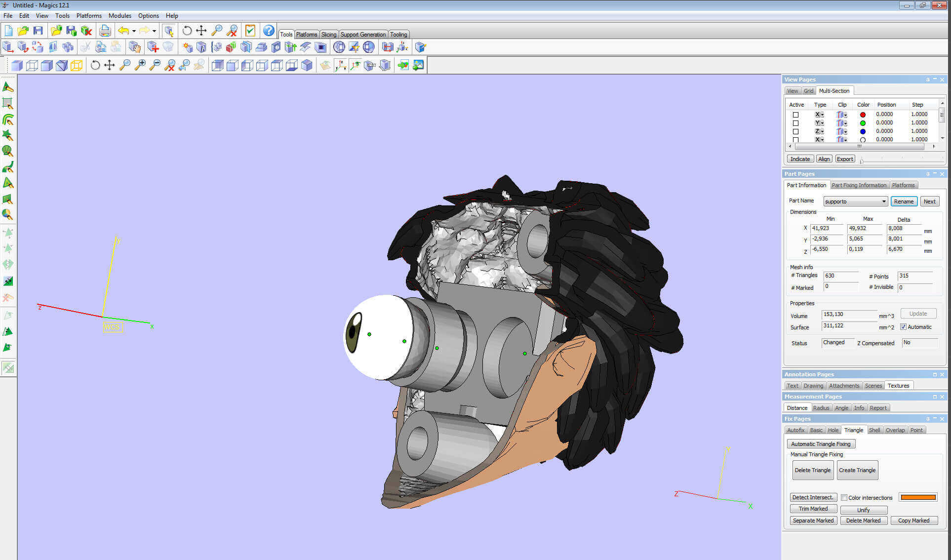This screenshot has width=951, height=560.
Task: Enable the Color intersections checkbox
Action: tap(844, 497)
